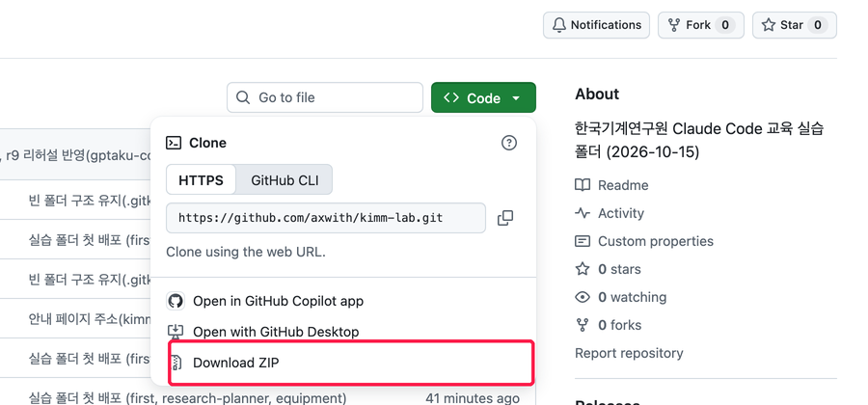Screen dimensions: 868x405
Task: Click the star icon next to 0 stars
Action: (x=583, y=269)
